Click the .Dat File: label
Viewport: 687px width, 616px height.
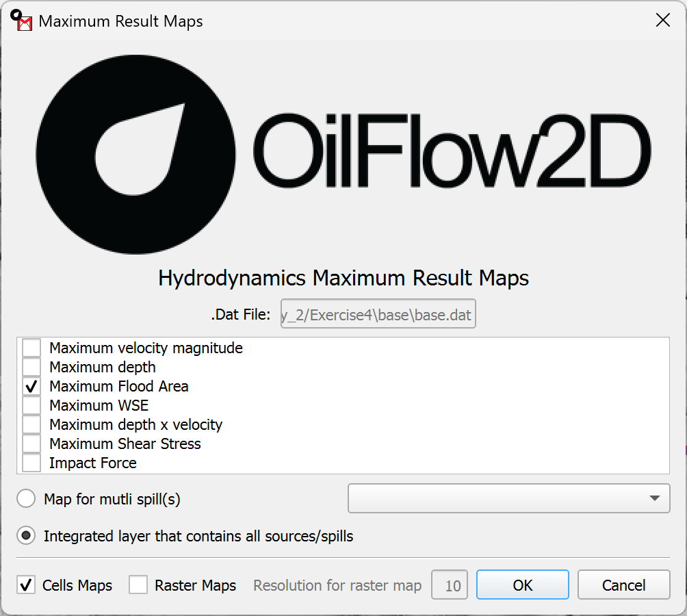241,315
